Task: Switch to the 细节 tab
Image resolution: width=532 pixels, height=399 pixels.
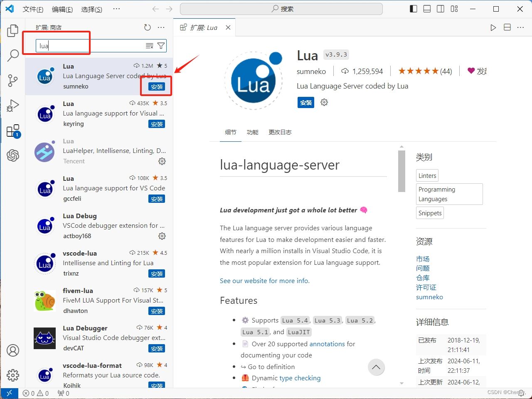Action: pos(231,132)
